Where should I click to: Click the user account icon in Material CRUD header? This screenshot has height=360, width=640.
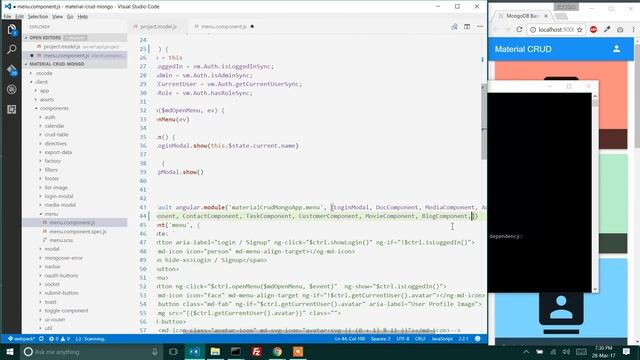pos(617,49)
